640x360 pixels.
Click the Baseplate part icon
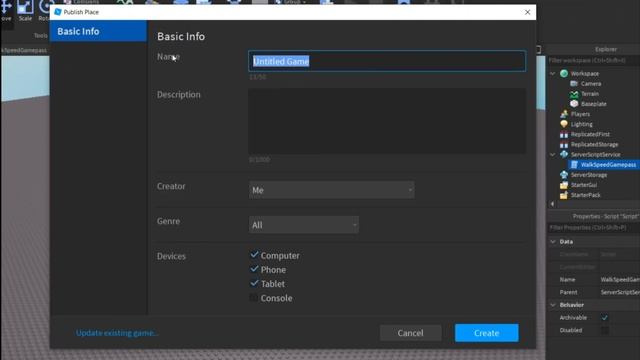574,104
